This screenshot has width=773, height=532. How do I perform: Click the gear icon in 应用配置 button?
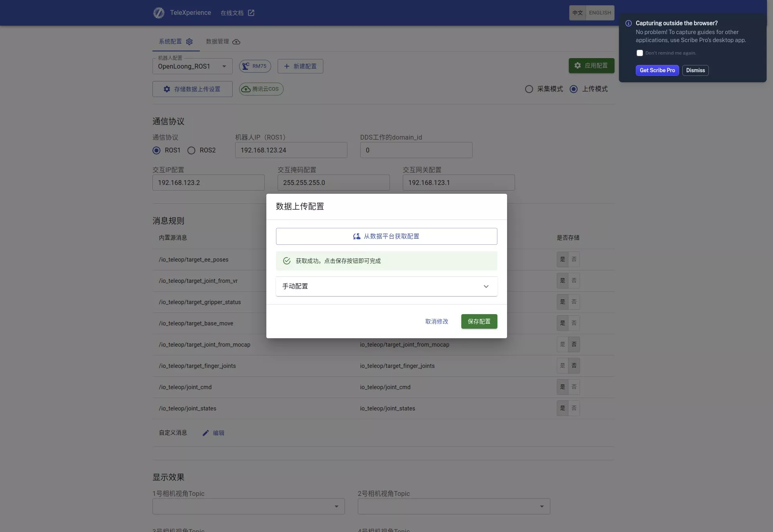578,65
